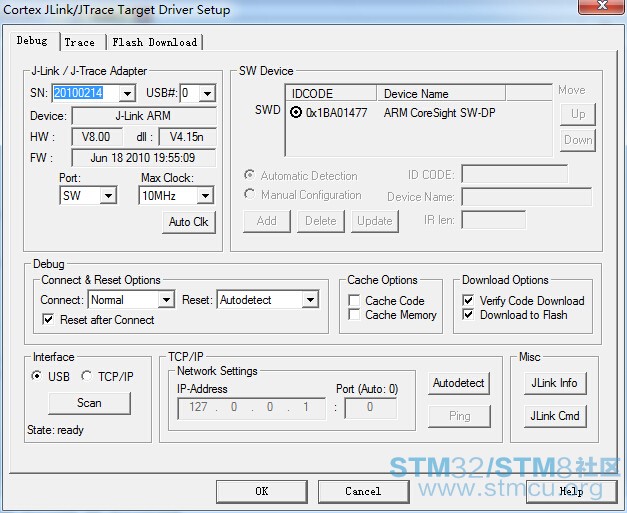Expand the Max Clock 10MHz dropdown
Viewport: 627px width, 513px height.
205,196
